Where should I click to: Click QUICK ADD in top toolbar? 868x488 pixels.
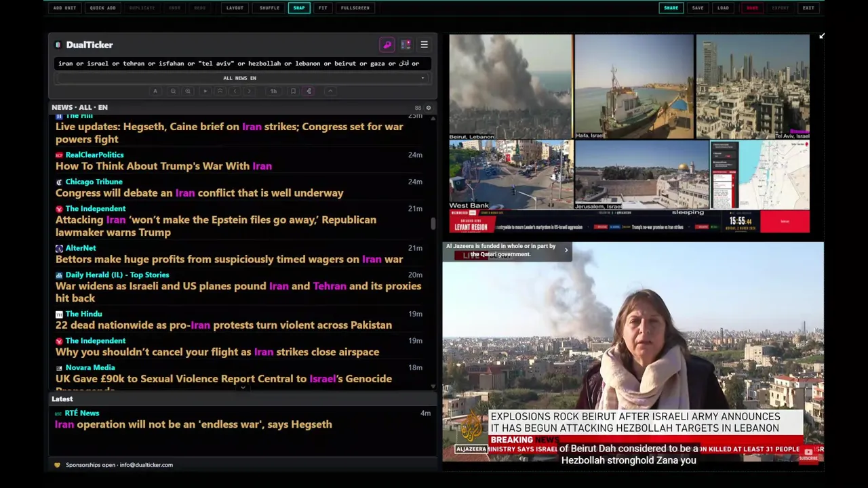[103, 8]
